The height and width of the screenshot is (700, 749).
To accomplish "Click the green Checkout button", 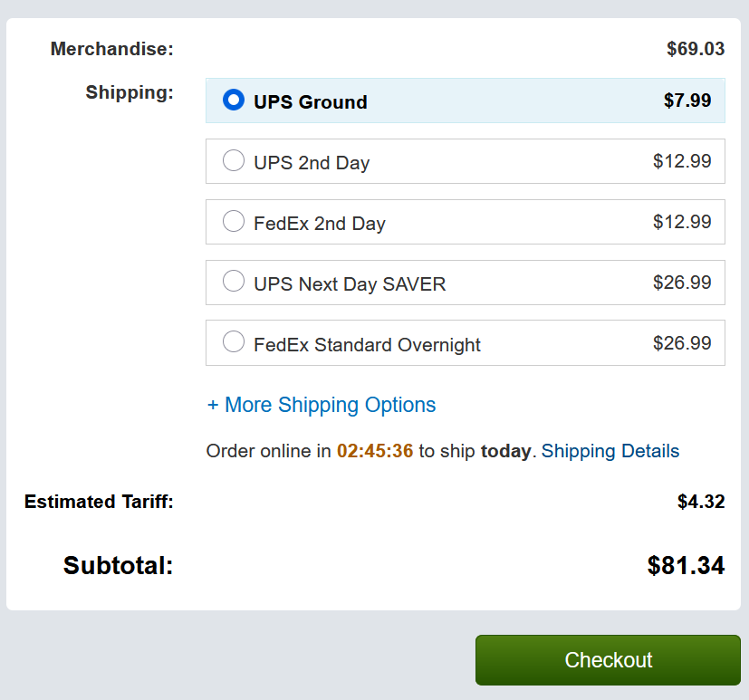I will point(608,660).
